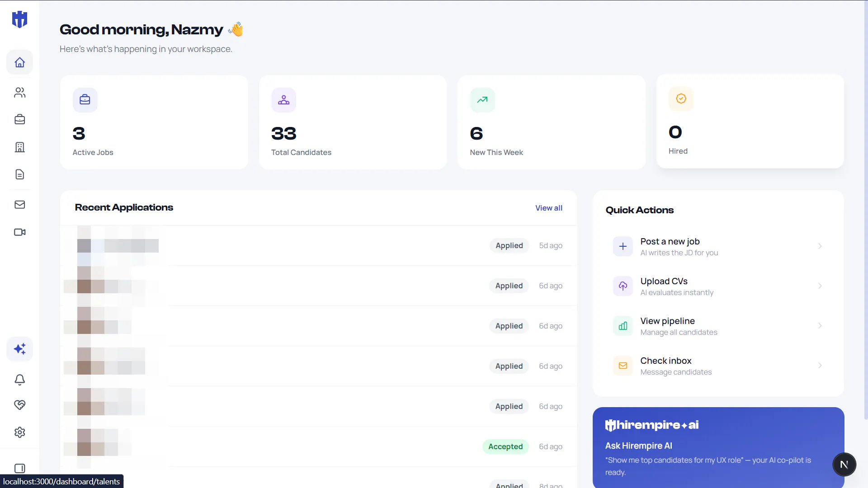The width and height of the screenshot is (868, 488).
Task: Toggle the sidebar collapse panel icon
Action: (19, 468)
